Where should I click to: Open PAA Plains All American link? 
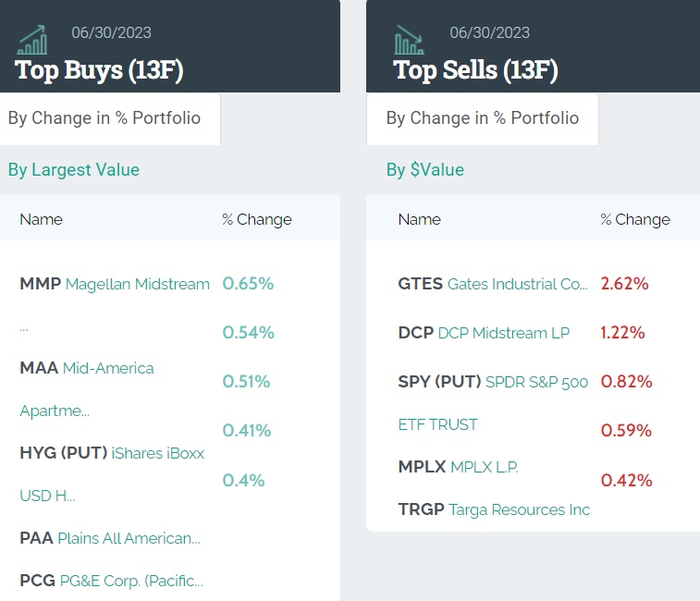pyautogui.click(x=110, y=538)
